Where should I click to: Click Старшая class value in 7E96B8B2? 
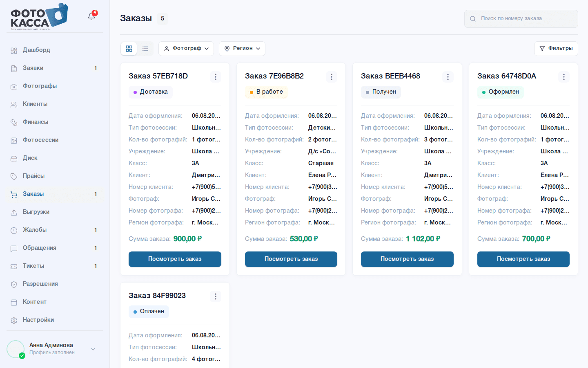point(321,163)
